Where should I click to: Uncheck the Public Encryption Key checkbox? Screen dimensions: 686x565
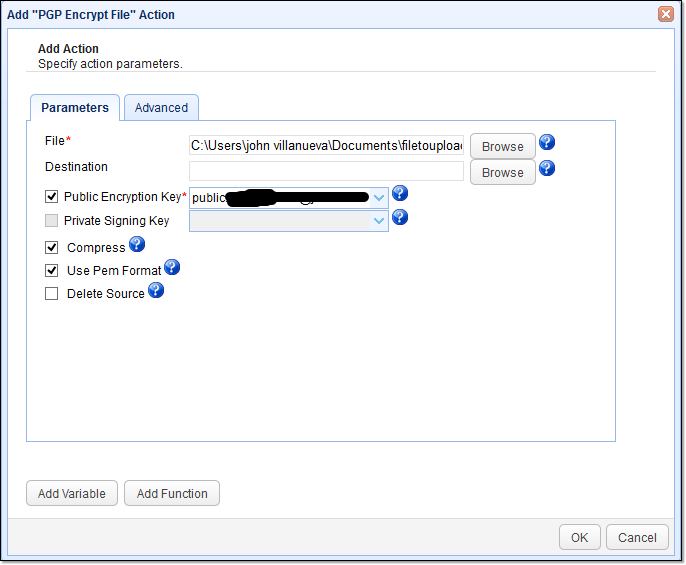(x=52, y=197)
